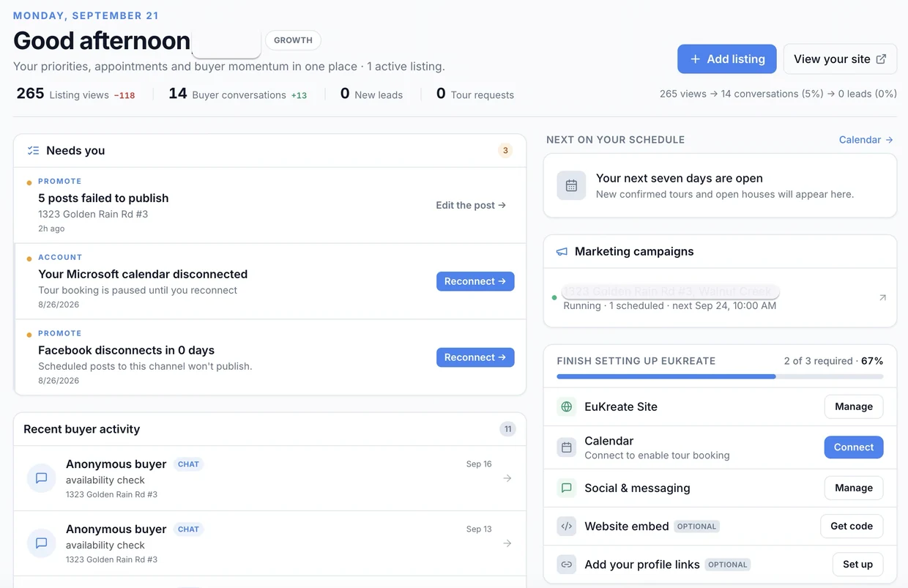Click the Social & messaging chat icon

pyautogui.click(x=566, y=488)
